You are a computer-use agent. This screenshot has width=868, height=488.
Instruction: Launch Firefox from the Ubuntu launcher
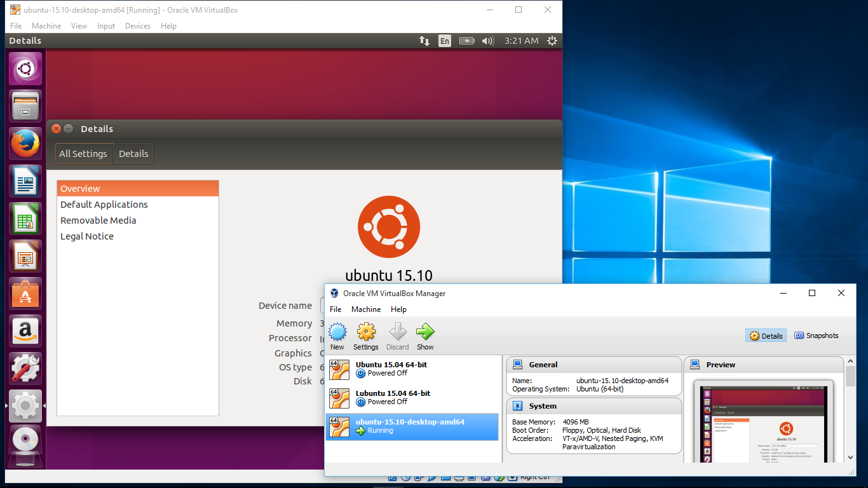[x=25, y=144]
